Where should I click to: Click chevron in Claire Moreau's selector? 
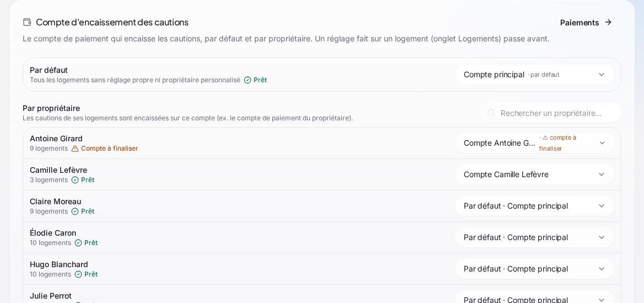click(602, 206)
